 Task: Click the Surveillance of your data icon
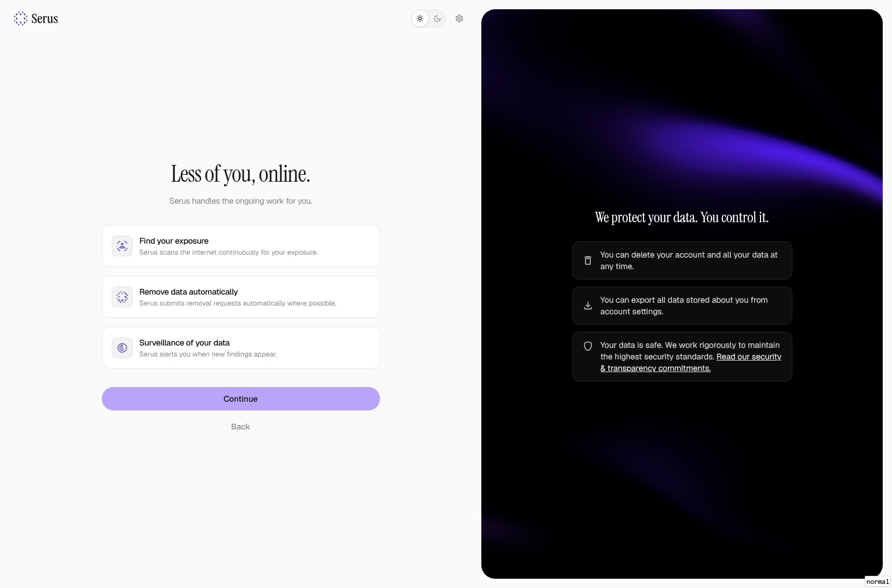click(x=122, y=348)
